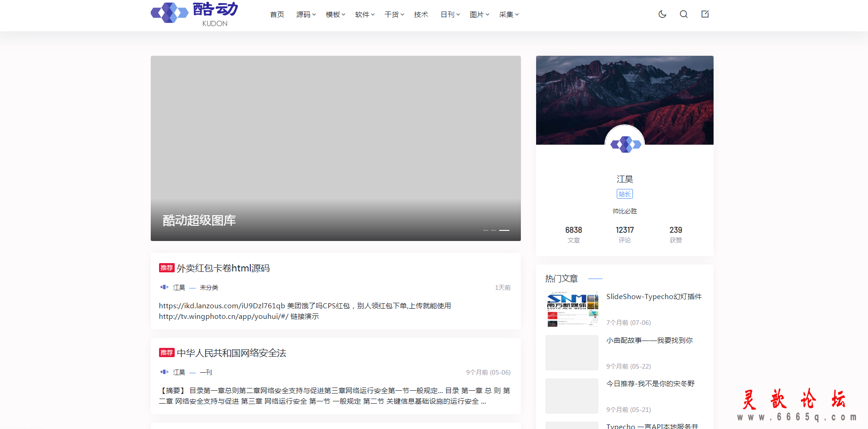The height and width of the screenshot is (429, 868).
Task: Click the 6838 文章 count
Action: [573, 234]
